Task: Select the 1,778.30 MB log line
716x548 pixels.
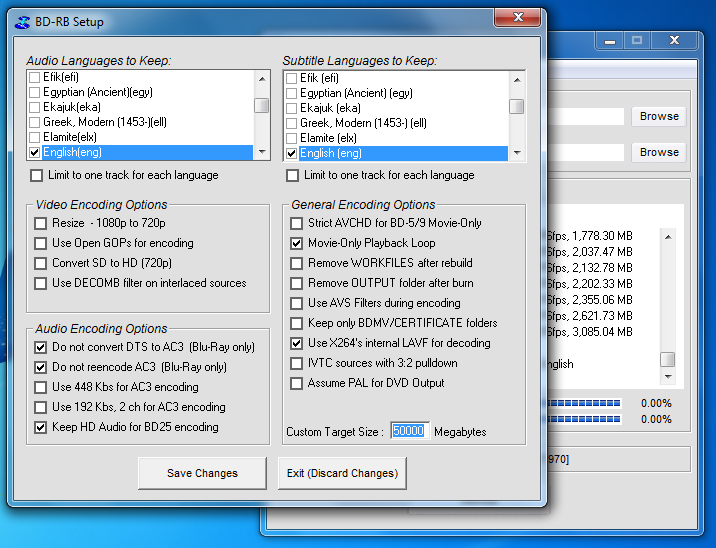Action: (590, 236)
